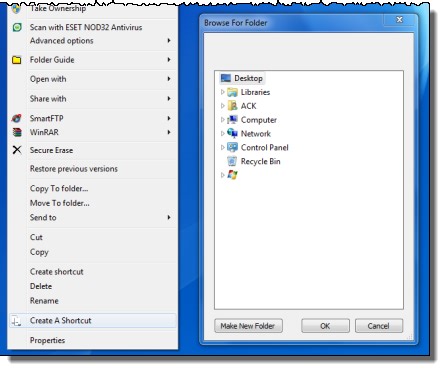Image resolution: width=446 pixels, height=372 pixels.
Task: Select Secure Erase entry
Action: click(51, 150)
